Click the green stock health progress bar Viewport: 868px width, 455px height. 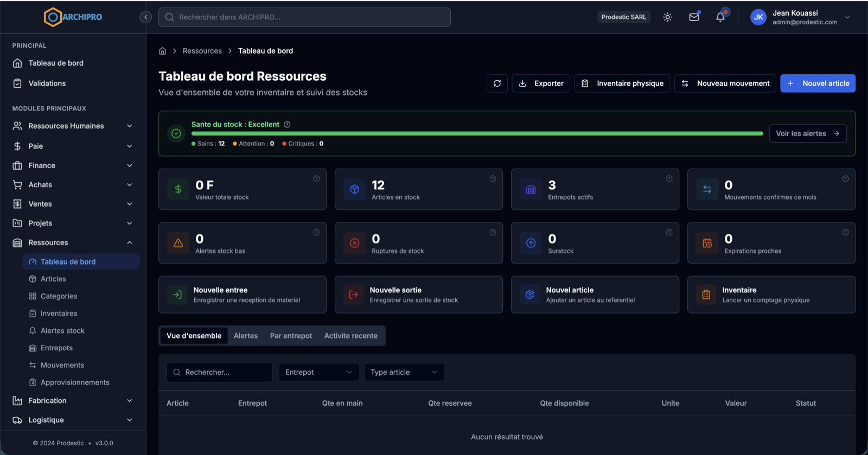[477, 133]
